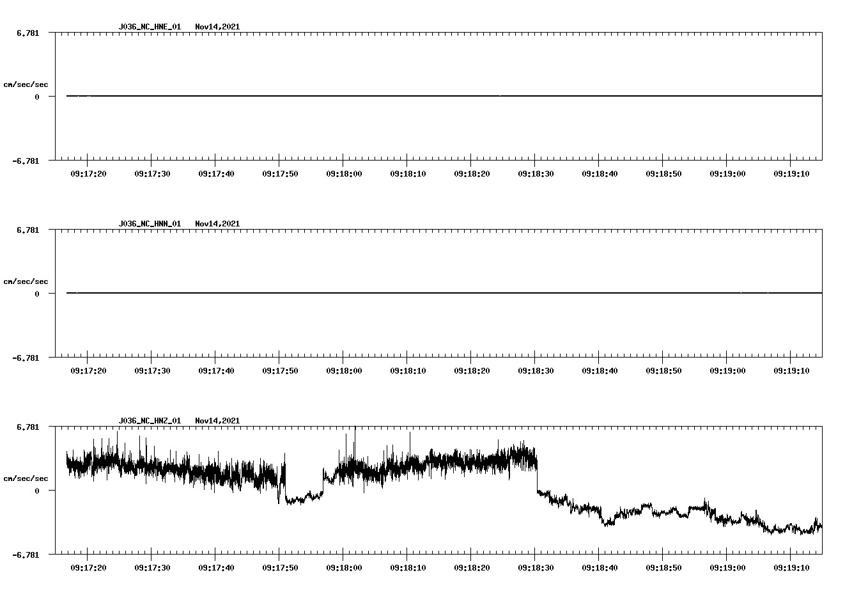Click the 6.781 upper limit of HNE plot
Screen dimensions: 868x591
(x=27, y=33)
